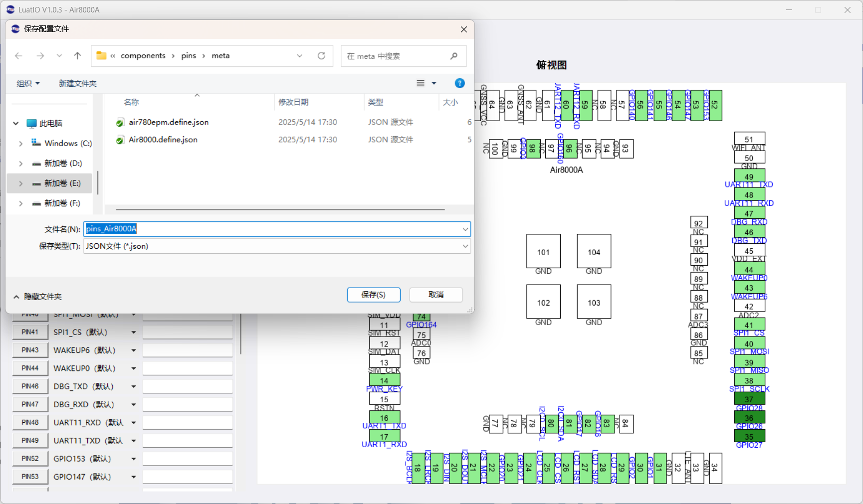Select pin 37 GPIO28 on chip diagram

(749, 399)
